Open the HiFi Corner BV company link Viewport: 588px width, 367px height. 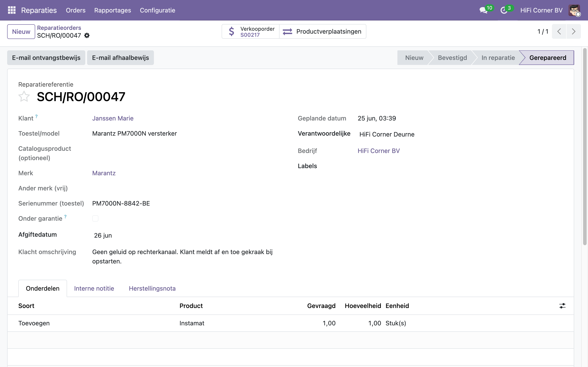378,151
